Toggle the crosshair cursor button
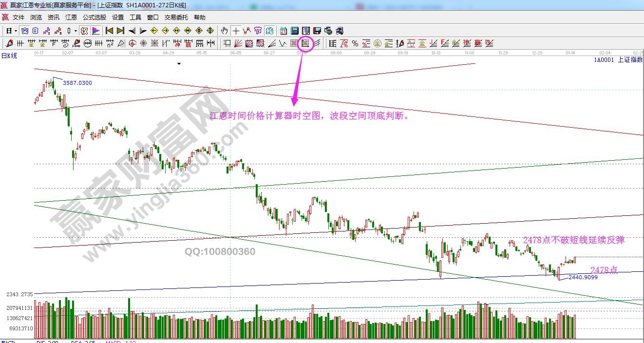644x343 pixels. tap(236, 31)
